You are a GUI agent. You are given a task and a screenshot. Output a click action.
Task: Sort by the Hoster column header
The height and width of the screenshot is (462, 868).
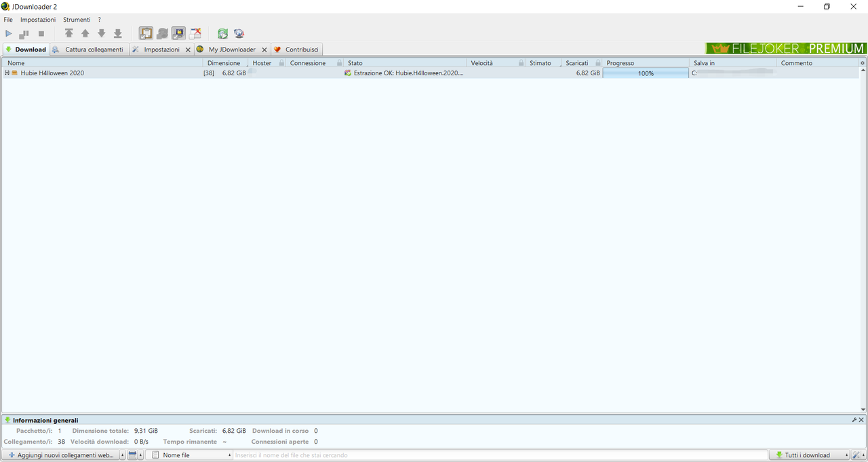coord(262,63)
